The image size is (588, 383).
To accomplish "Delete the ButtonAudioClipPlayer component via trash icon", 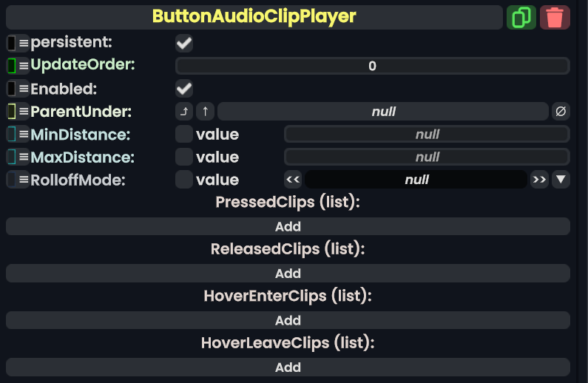I will click(x=555, y=17).
